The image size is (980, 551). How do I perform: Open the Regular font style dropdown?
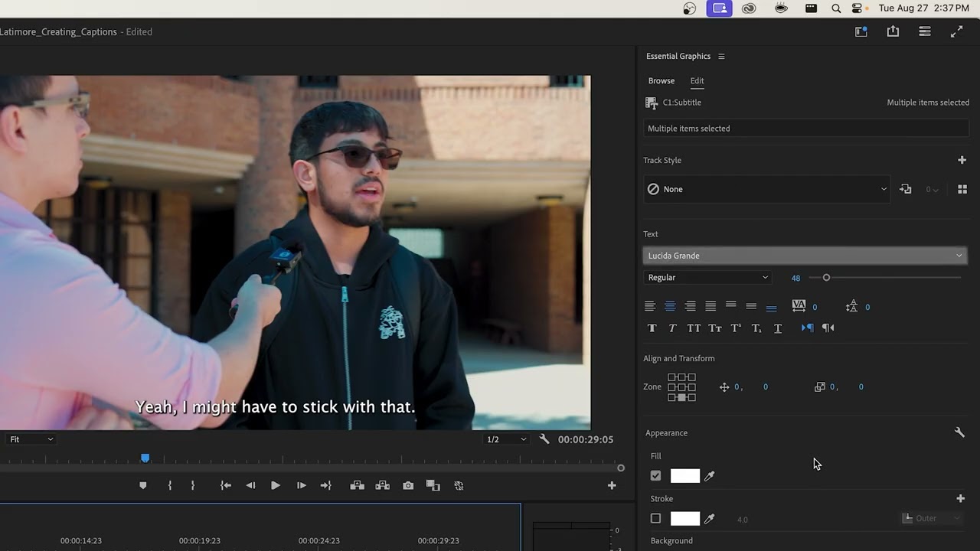tap(707, 278)
